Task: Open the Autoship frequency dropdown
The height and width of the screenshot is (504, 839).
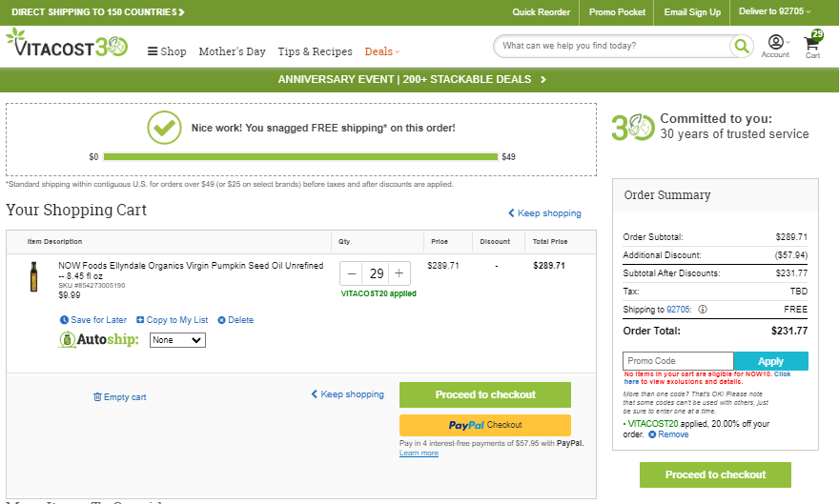Action: point(177,340)
